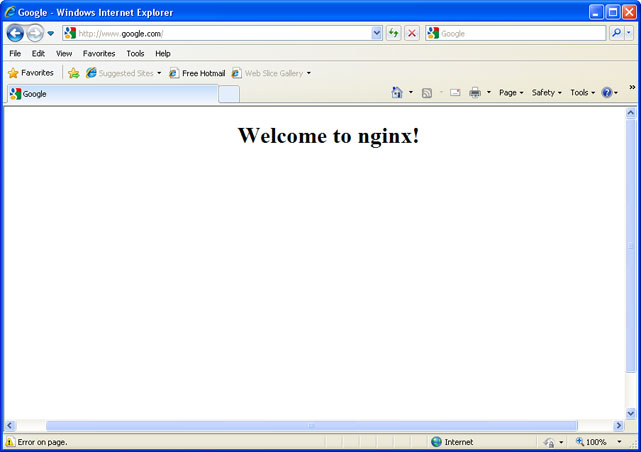Screen dimensions: 641x452
Task: Click the Google search provider box
Action: (515, 34)
